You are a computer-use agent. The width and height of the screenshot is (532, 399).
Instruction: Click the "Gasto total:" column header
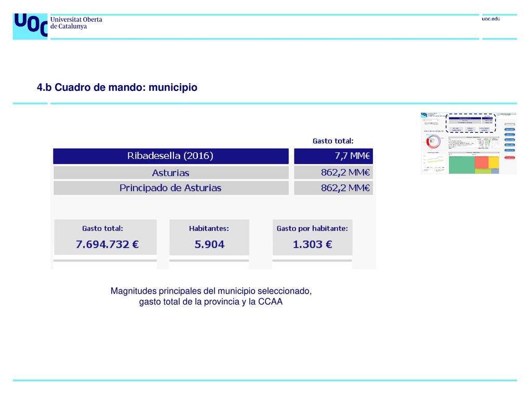coord(333,141)
